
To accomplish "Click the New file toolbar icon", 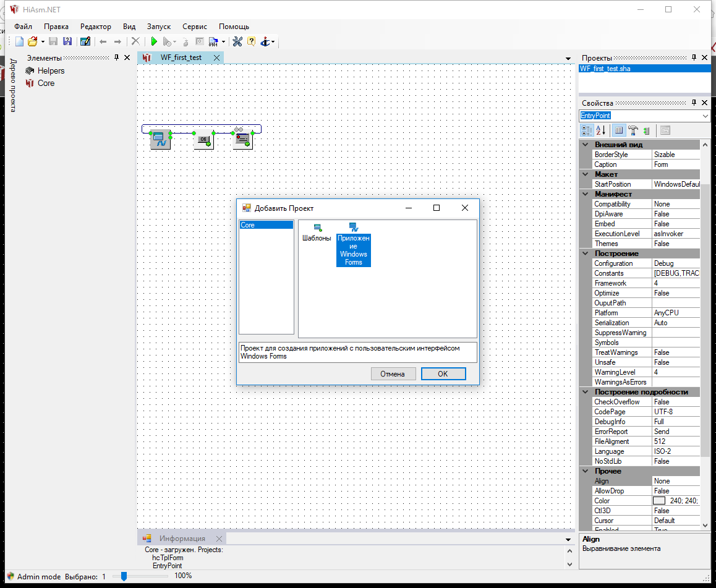I will click(19, 41).
